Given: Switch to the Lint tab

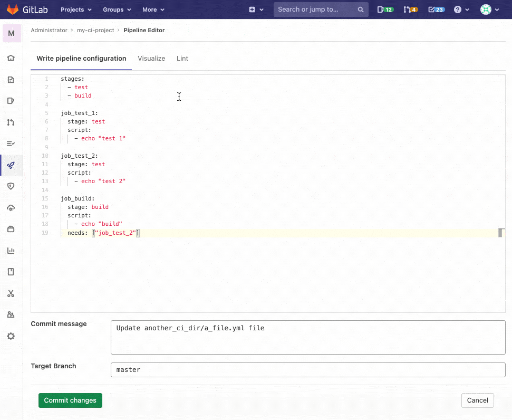Looking at the screenshot, I should 182,58.
